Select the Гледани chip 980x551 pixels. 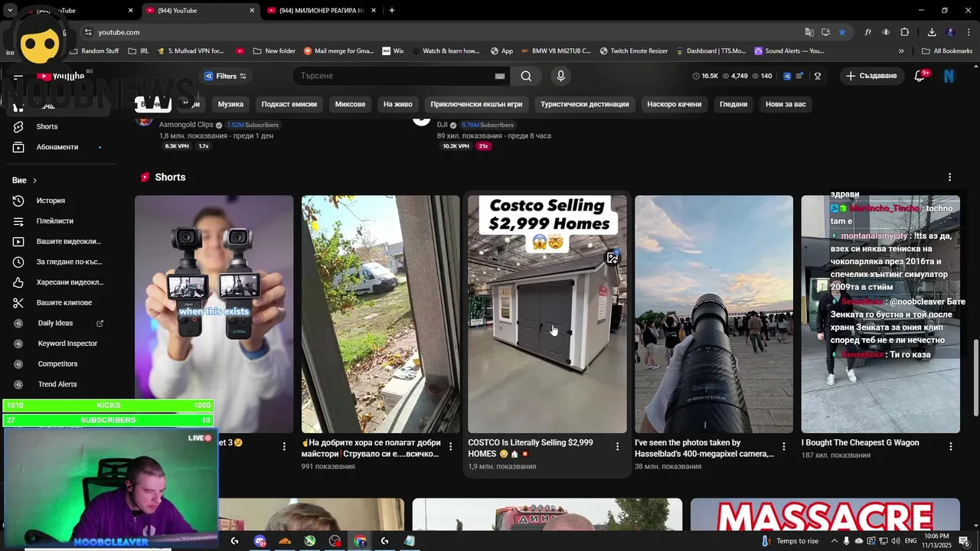click(733, 104)
